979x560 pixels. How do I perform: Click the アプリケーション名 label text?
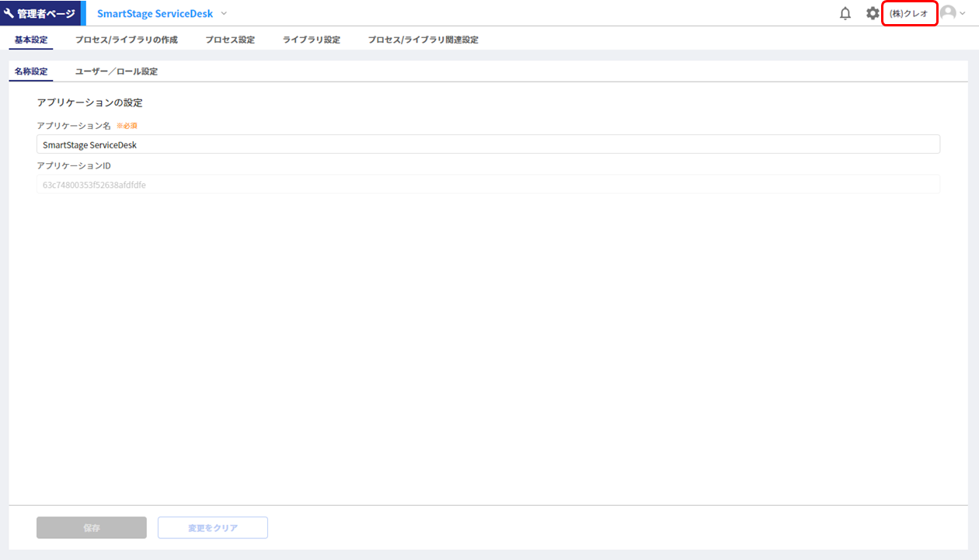[x=74, y=126]
